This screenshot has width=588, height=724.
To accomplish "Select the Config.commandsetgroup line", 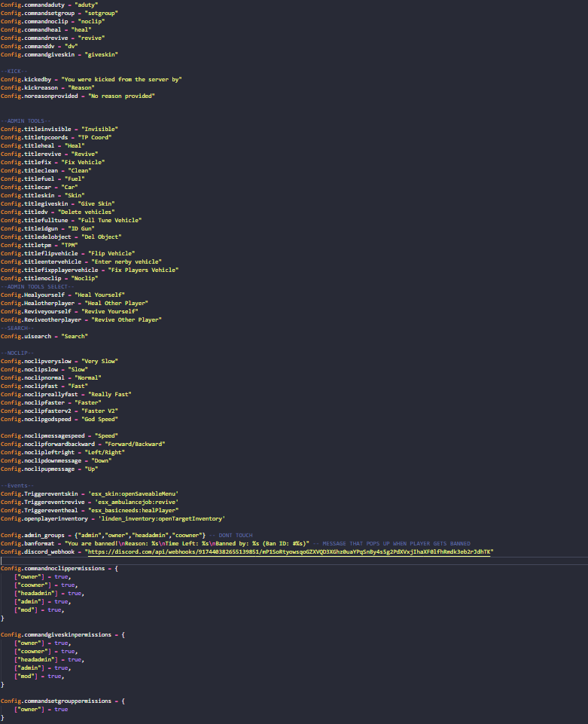I will 59,14.
